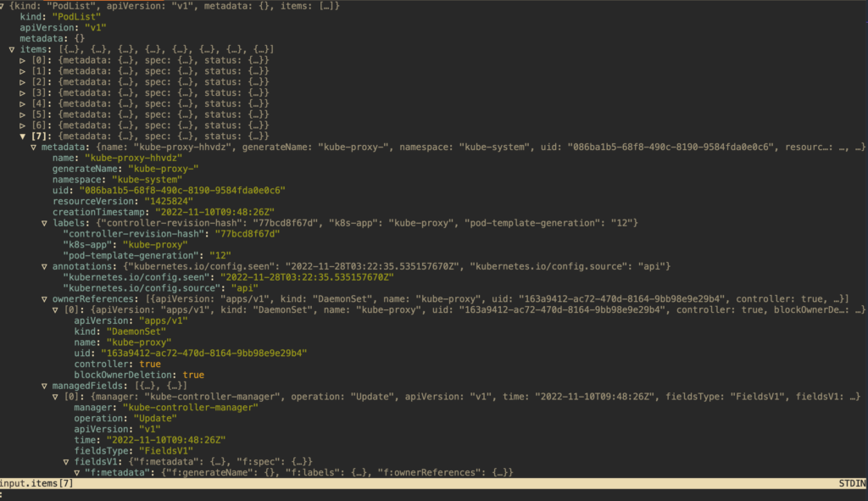Screen dimensions: 868x501
Task: Select the empty top-level metadata {} line
Action: coord(52,39)
